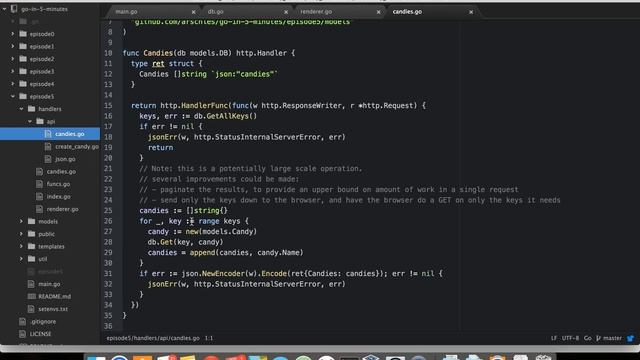Click the candies.go file icon in api

pyautogui.click(x=48, y=134)
